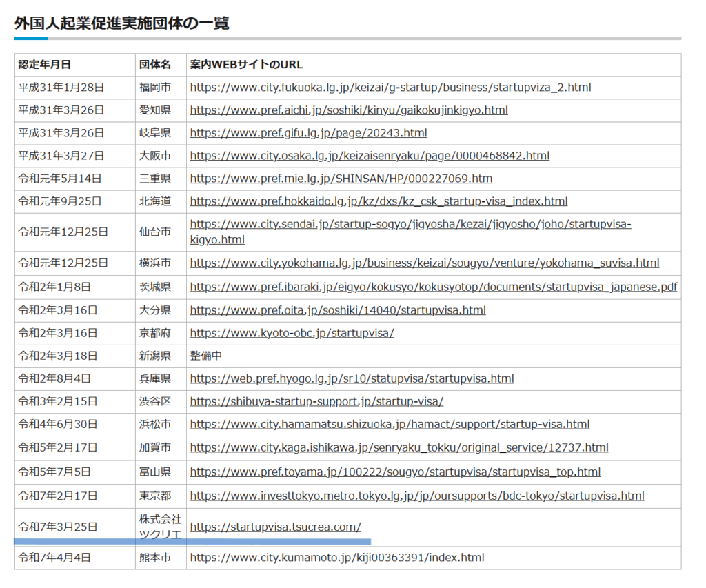Click the Toyama Prefecture startupvisa_top link

(395, 472)
